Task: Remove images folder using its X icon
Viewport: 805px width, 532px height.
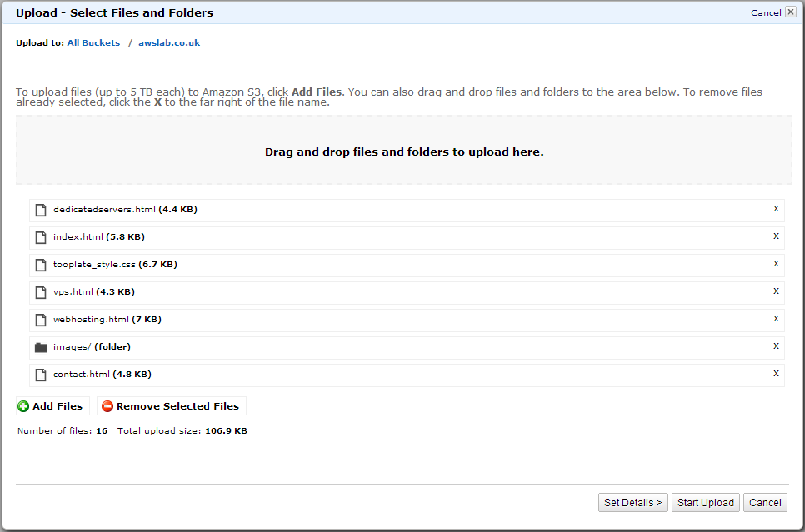Action: click(x=776, y=346)
